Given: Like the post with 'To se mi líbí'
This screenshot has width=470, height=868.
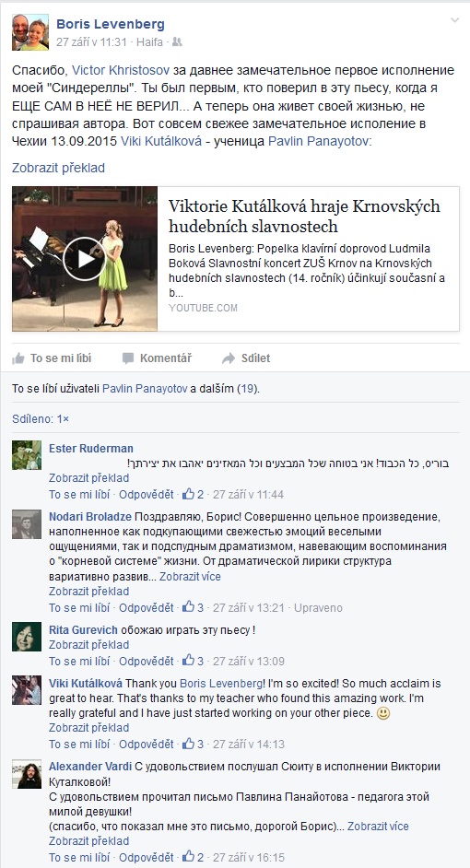Looking at the screenshot, I should point(52,358).
